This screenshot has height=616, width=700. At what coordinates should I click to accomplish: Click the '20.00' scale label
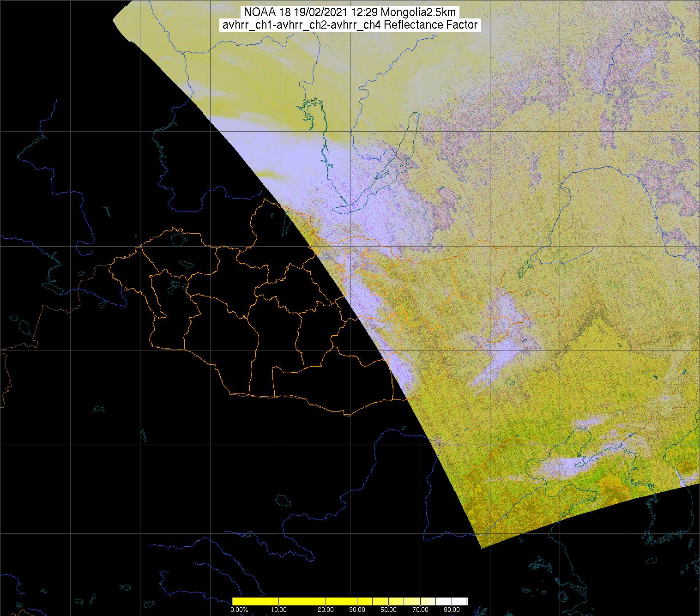(326, 610)
